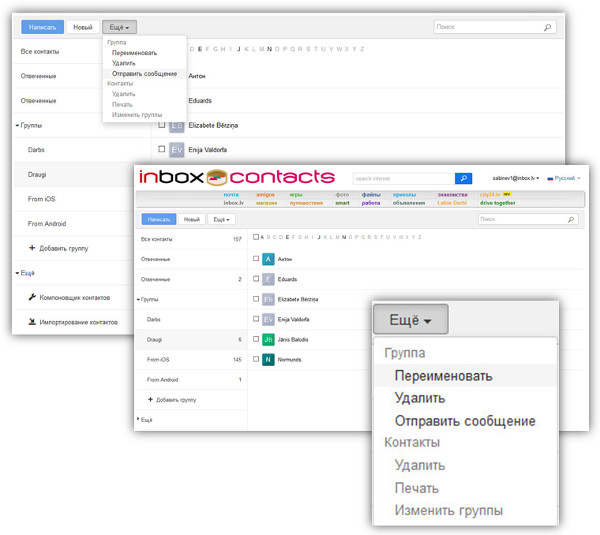The image size is (600, 535).
Task: Select From iOS group showing 145 in inbox contacts
Action: pos(191,359)
